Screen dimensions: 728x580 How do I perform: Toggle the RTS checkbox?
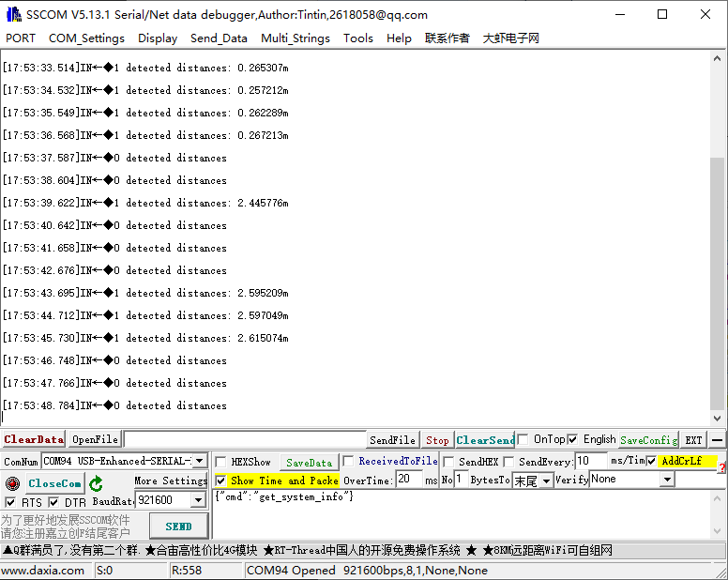10,503
